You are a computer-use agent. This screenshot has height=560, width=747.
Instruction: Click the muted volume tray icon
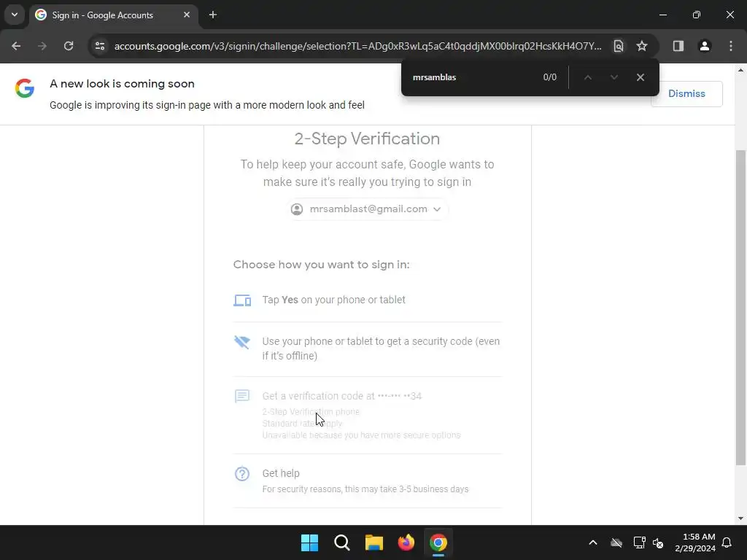[658, 542]
